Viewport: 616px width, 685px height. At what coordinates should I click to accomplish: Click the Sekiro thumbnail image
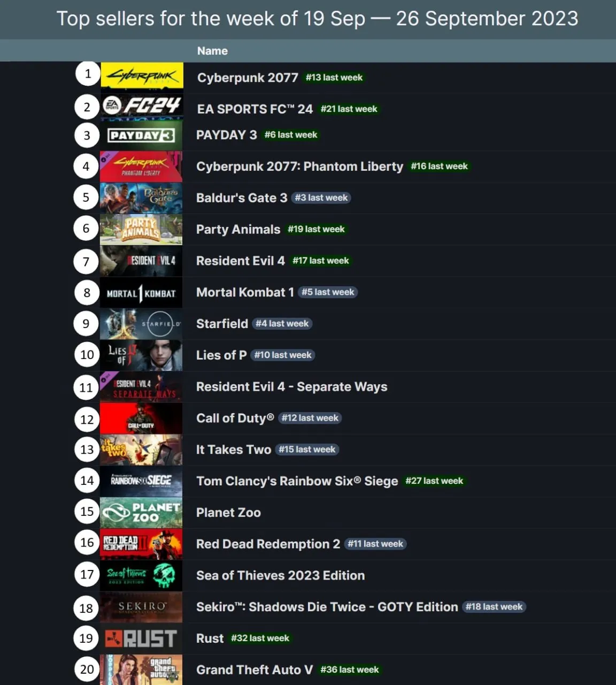pyautogui.click(x=141, y=607)
